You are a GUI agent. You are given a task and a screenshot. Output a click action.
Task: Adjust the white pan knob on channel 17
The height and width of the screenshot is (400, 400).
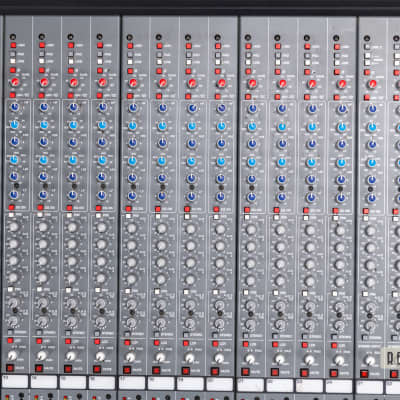pos(130,357)
